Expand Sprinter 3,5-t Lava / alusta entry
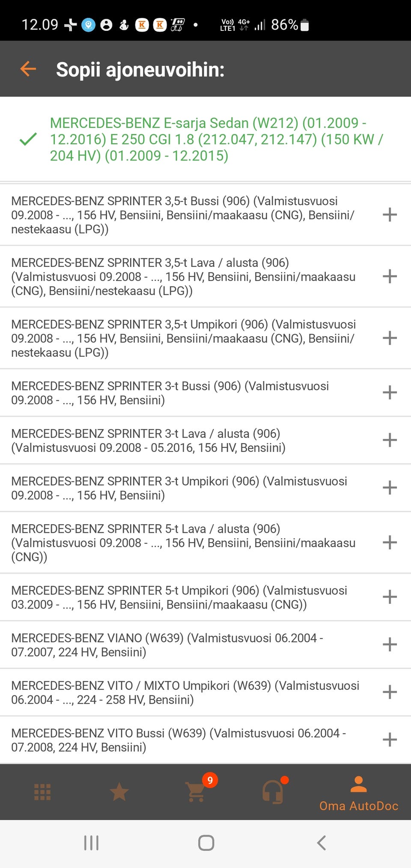 click(390, 276)
